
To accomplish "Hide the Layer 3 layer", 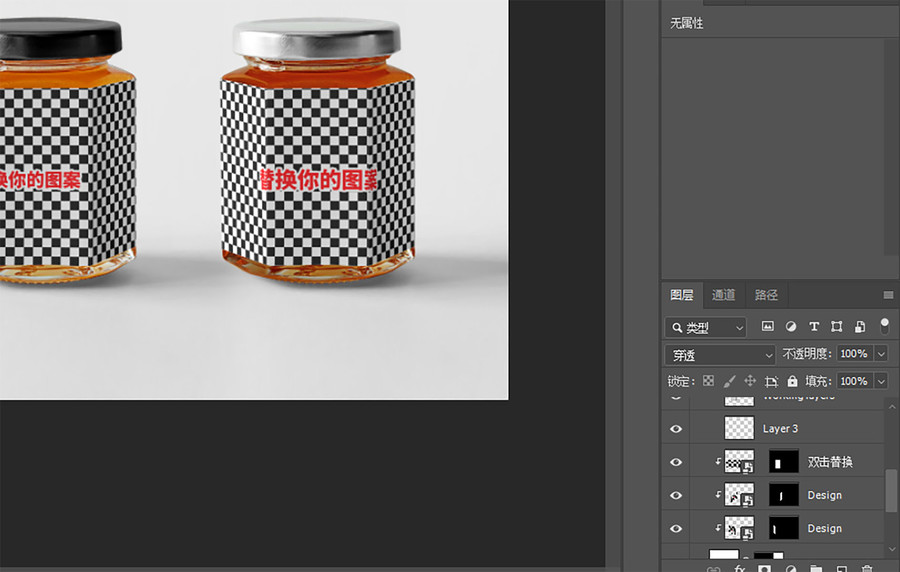I will (x=676, y=429).
